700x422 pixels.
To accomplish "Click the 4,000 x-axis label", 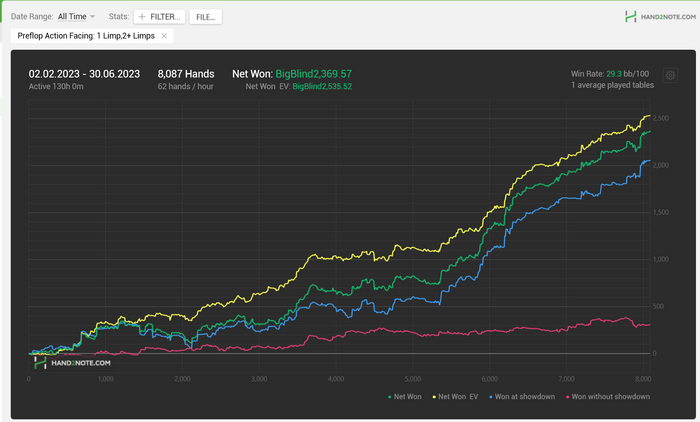I will (336, 379).
